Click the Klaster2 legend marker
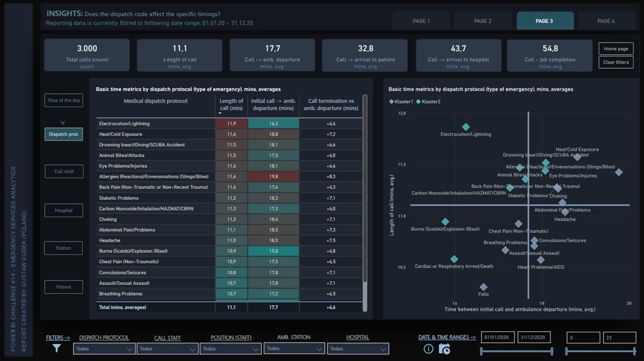The height and width of the screenshot is (361, 644). [419, 102]
